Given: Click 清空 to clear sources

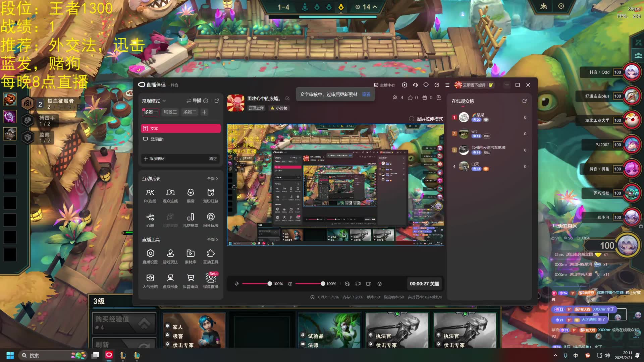Looking at the screenshot, I should [213, 159].
